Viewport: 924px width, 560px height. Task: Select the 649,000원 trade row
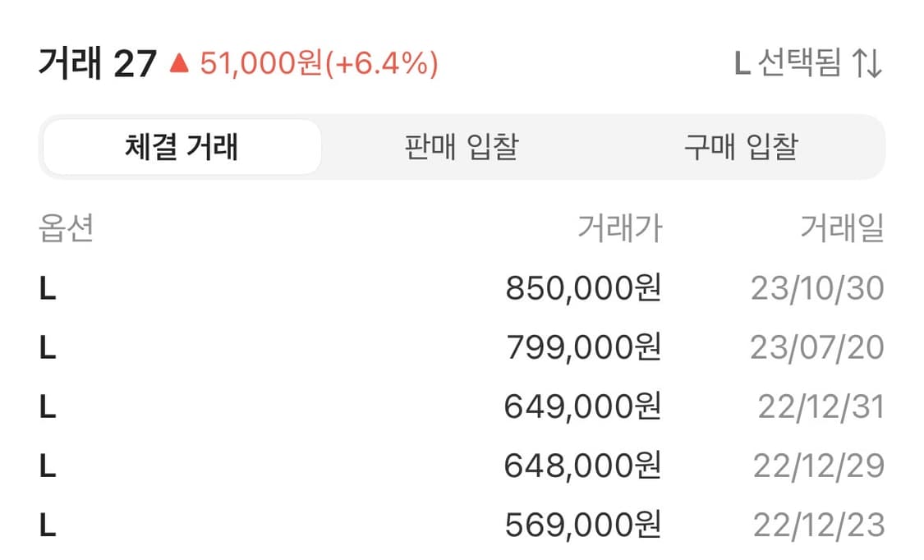[x=460, y=406]
